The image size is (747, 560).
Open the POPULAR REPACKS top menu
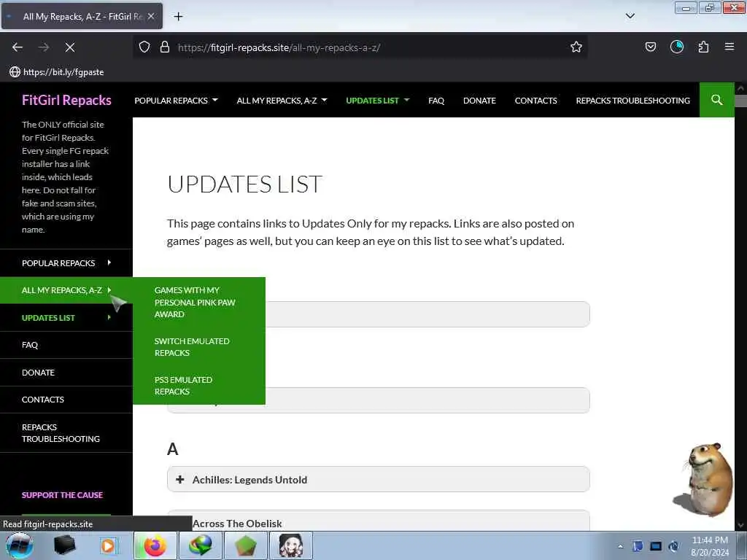(x=171, y=101)
